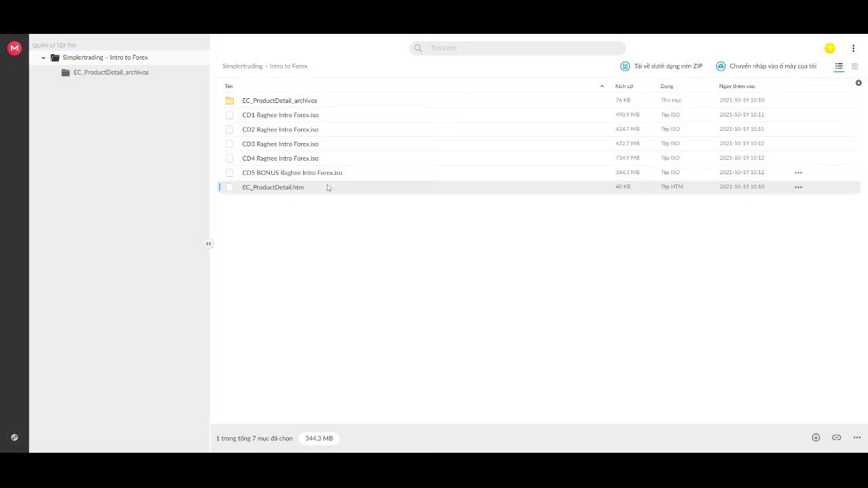Click folder icon of Simplertrading tree item

tap(55, 58)
